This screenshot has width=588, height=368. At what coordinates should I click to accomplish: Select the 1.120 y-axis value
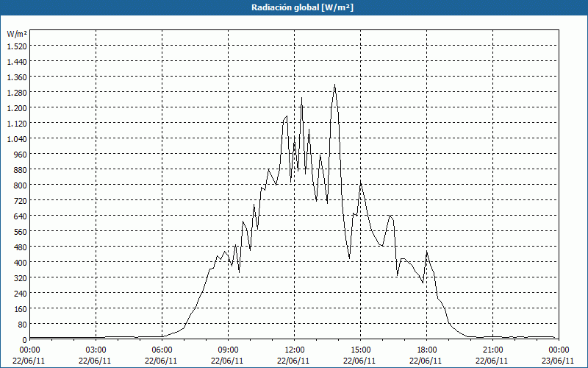click(17, 123)
